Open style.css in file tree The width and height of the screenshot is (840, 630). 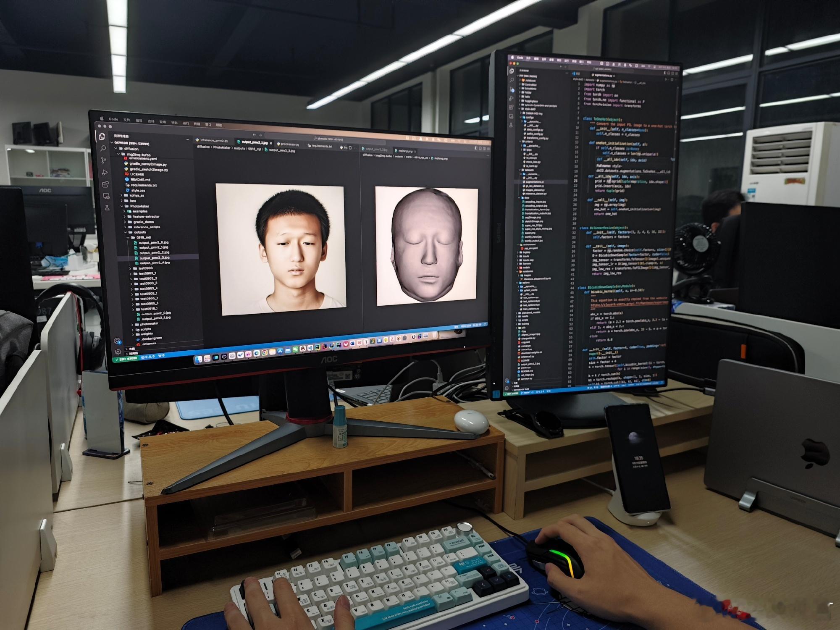pos(138,191)
